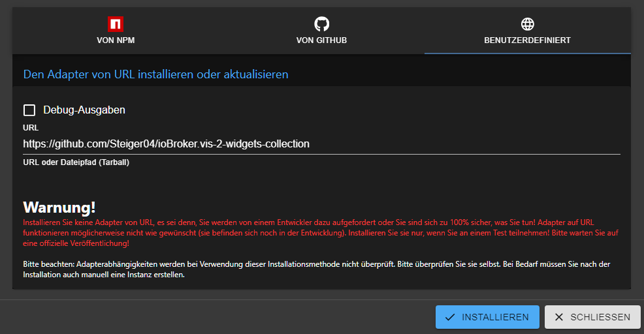This screenshot has width=644, height=334.
Task: Click the URL field label
Action: click(31, 128)
